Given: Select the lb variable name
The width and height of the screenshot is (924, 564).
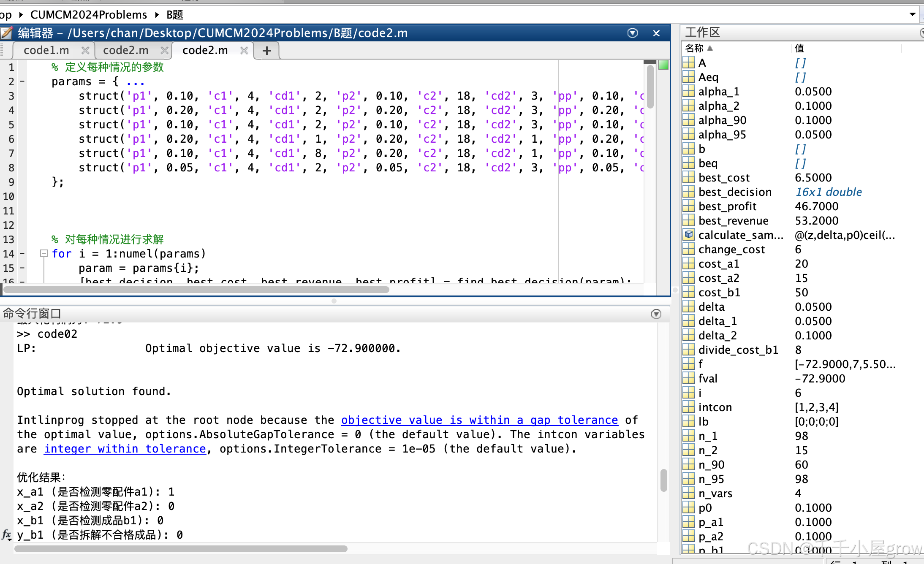Looking at the screenshot, I should pos(704,421).
